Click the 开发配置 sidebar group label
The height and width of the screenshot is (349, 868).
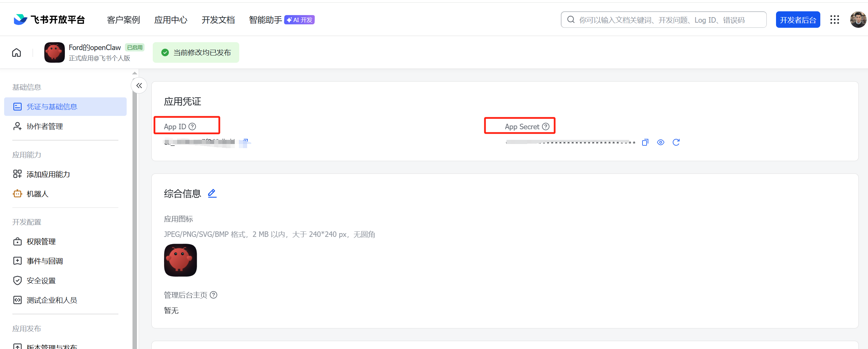point(27,222)
